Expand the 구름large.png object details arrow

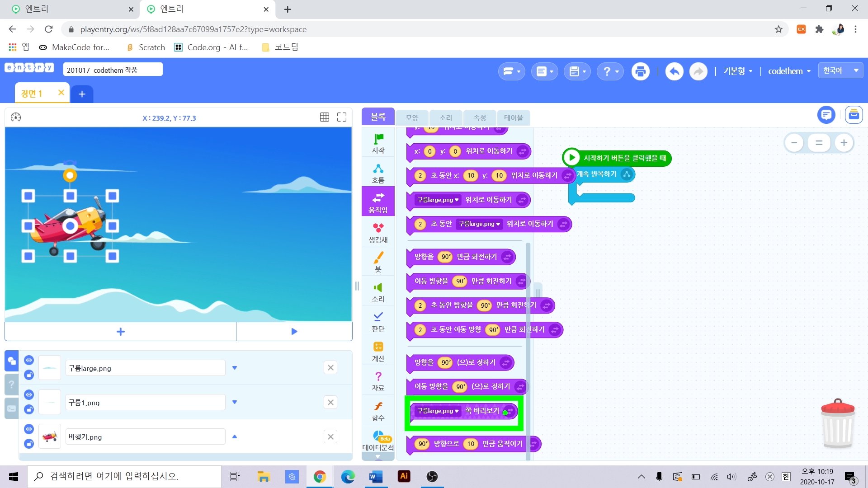pos(235,368)
